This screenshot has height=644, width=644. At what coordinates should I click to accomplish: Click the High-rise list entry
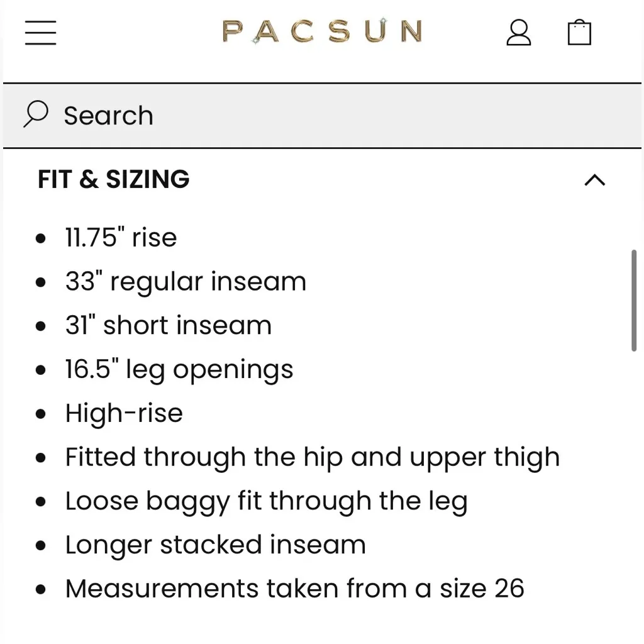[x=123, y=413]
